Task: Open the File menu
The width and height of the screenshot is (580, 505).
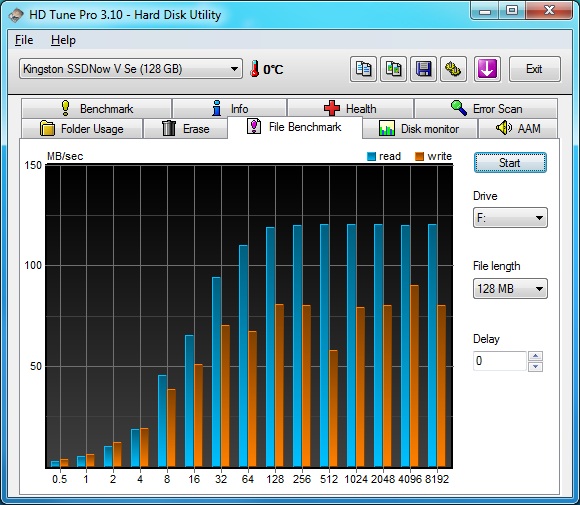Action: tap(24, 40)
